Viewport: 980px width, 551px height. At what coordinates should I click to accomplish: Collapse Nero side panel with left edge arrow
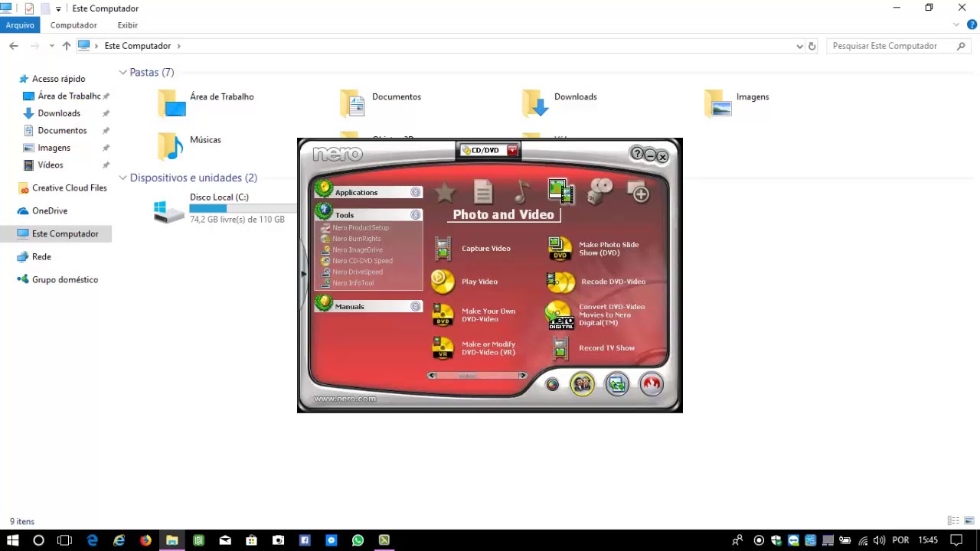304,273
